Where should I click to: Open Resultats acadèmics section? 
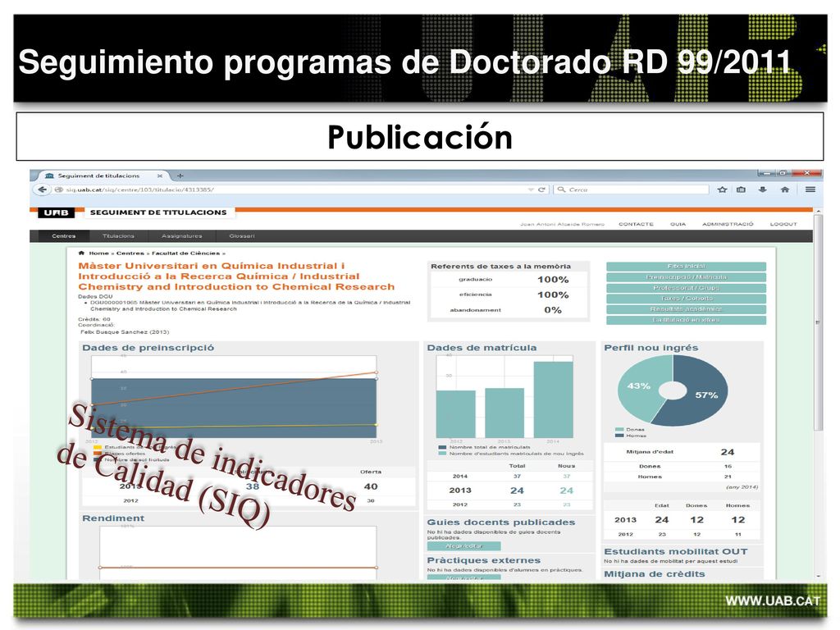(x=687, y=309)
